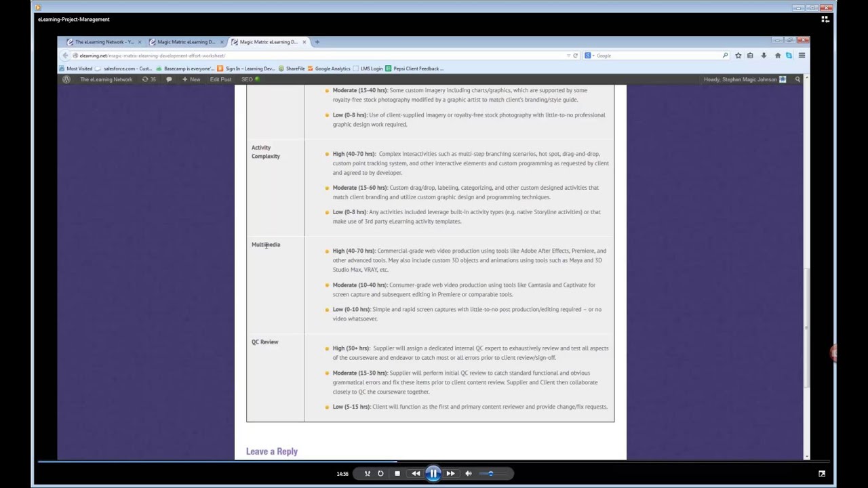
Task: Click Edit Post in admin bar
Action: (220, 79)
